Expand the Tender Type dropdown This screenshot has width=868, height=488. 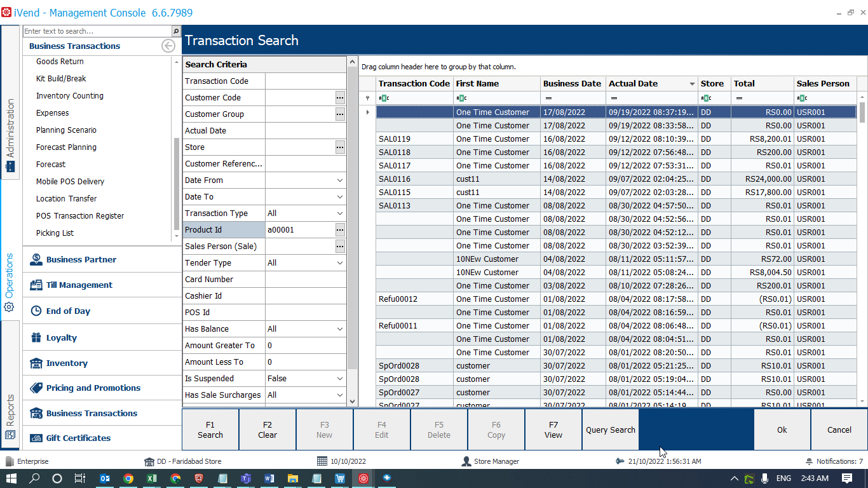pyautogui.click(x=340, y=263)
